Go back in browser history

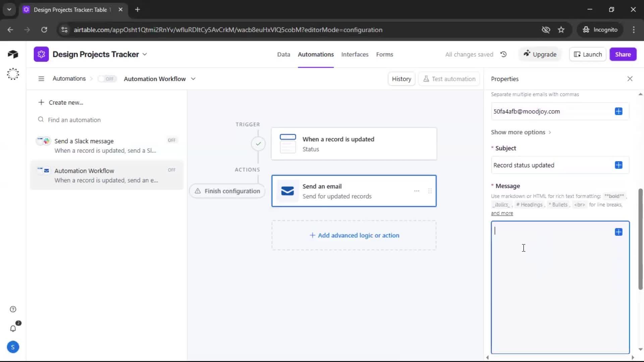tap(10, 30)
